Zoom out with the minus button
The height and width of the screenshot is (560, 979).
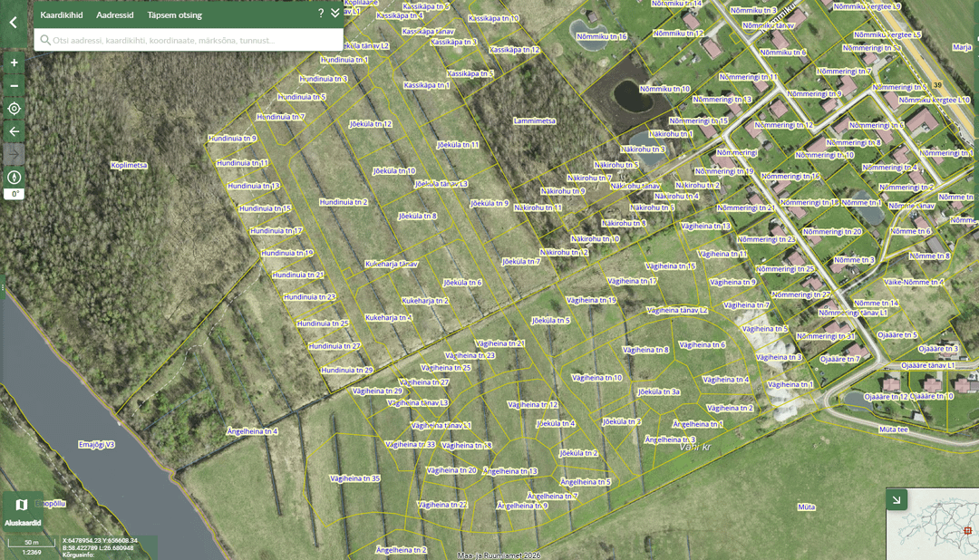(14, 86)
